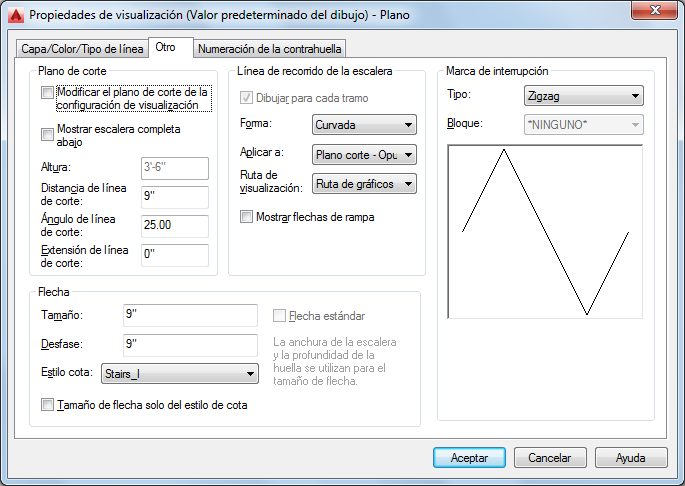The width and height of the screenshot is (685, 486).
Task: Enable Tamaño de flecha solo del estilo checkbox
Action: [47, 405]
